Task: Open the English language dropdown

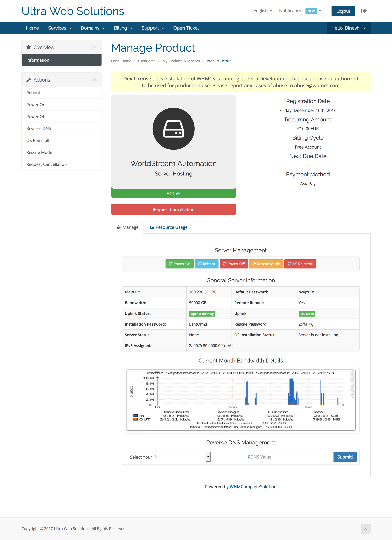Action: pos(262,10)
